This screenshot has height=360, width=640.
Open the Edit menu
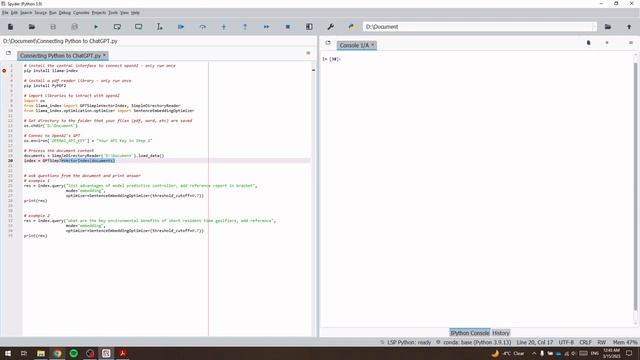click(14, 13)
